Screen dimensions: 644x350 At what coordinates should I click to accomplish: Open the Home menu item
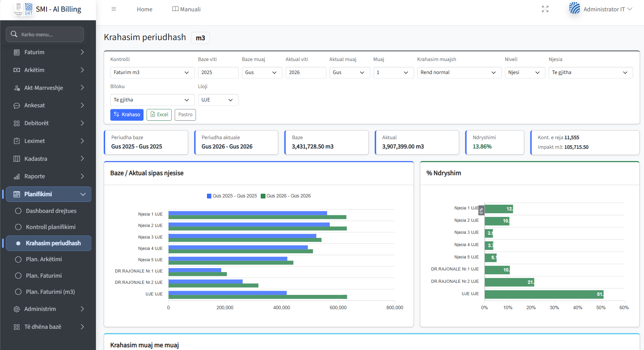tap(145, 9)
